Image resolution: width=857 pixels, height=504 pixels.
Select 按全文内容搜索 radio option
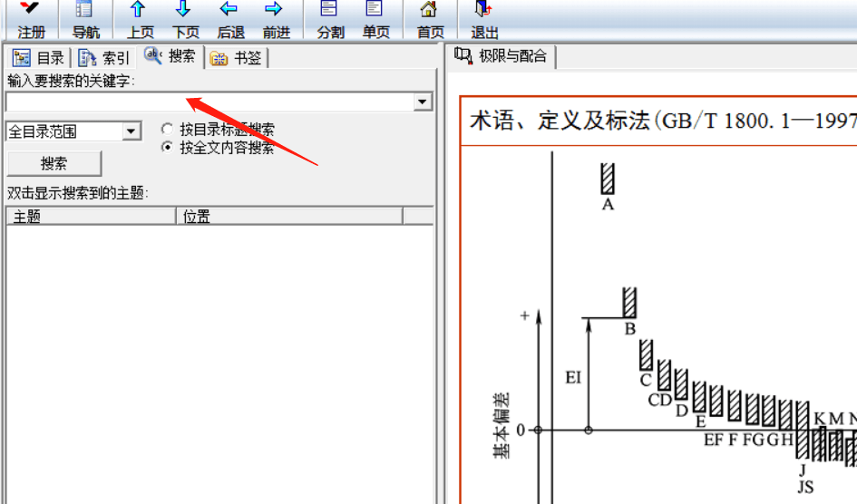[x=167, y=148]
